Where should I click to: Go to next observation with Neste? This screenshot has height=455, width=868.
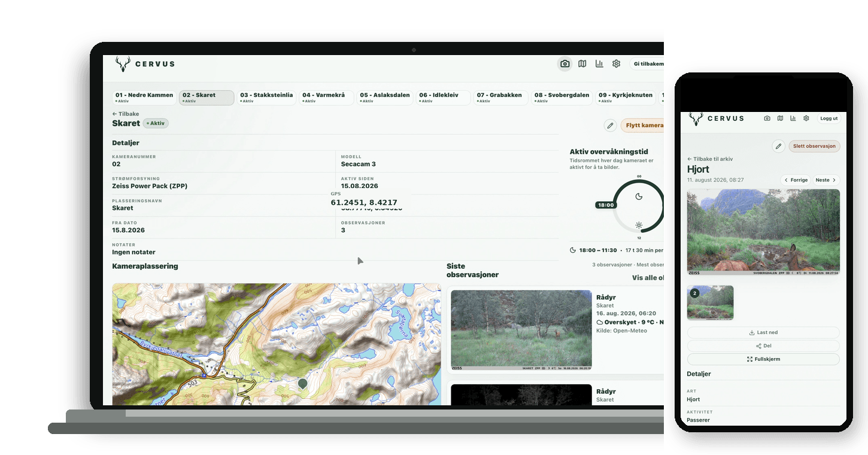coord(826,180)
